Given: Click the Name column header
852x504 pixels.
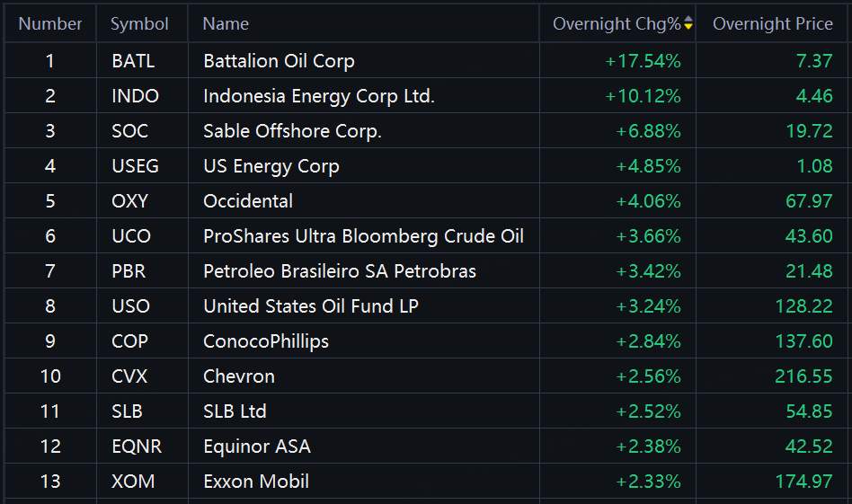Looking at the screenshot, I should (226, 24).
